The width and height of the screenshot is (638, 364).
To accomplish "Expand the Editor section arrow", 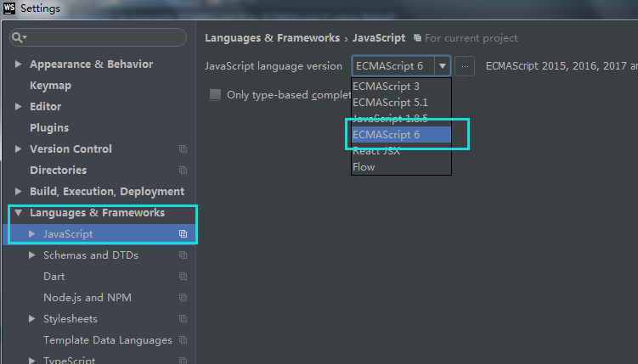I will 19,106.
